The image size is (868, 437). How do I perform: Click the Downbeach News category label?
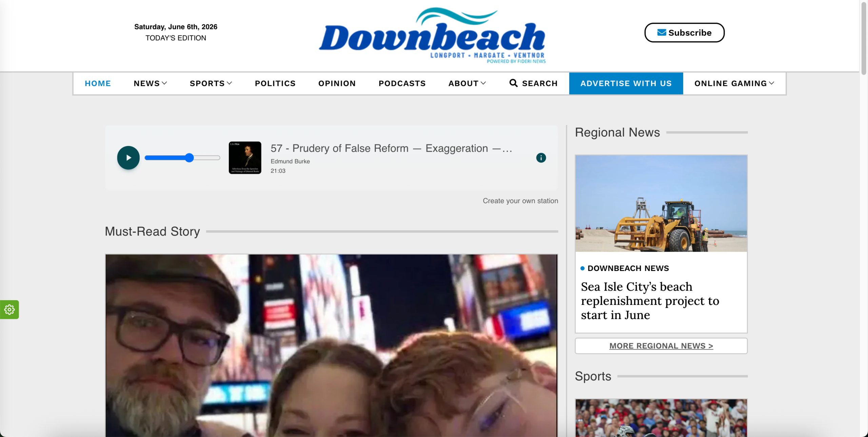pyautogui.click(x=628, y=268)
